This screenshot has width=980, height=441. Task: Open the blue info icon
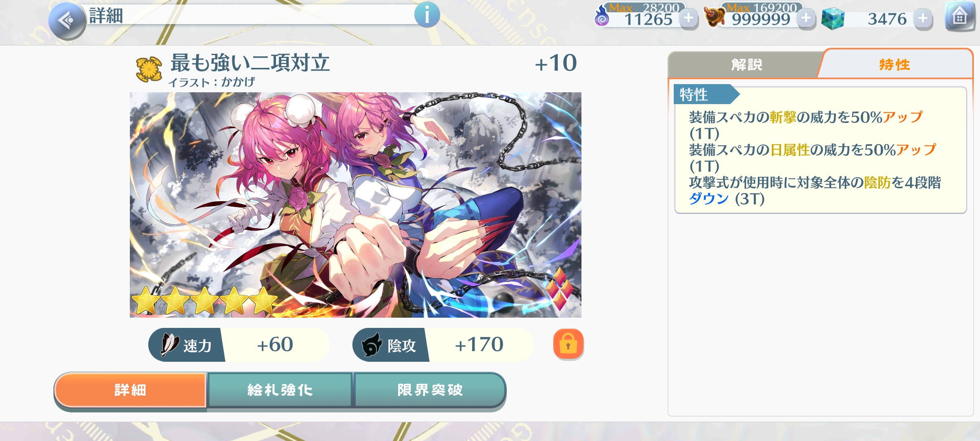click(427, 15)
